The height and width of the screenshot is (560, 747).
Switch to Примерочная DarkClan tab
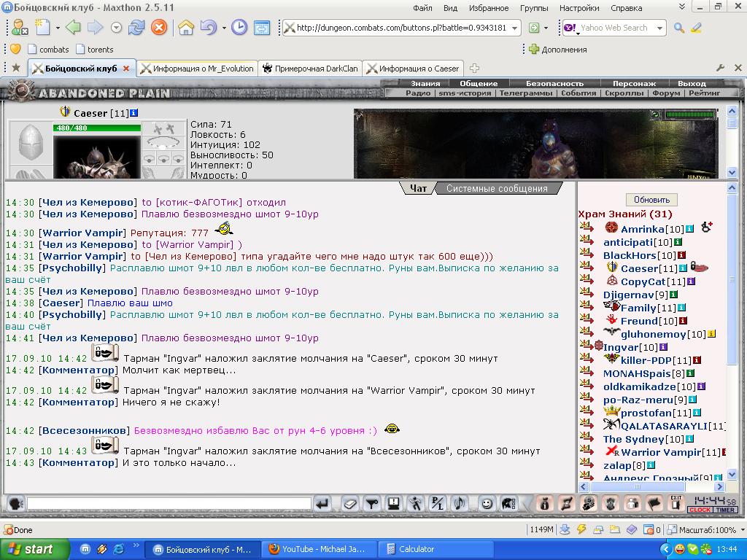point(311,68)
